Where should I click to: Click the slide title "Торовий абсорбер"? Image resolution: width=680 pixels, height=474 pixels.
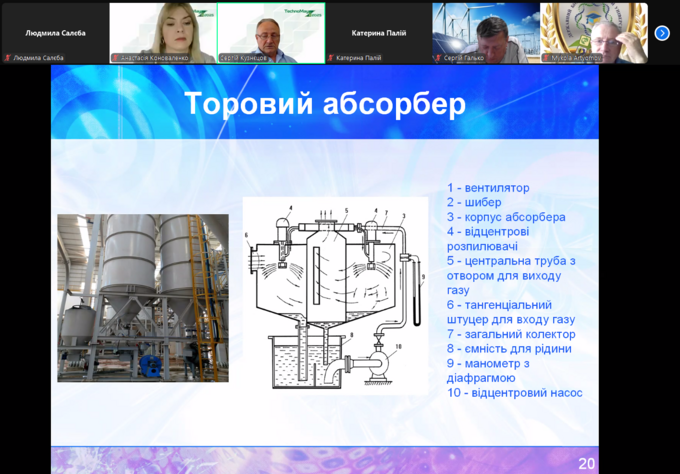(x=325, y=104)
